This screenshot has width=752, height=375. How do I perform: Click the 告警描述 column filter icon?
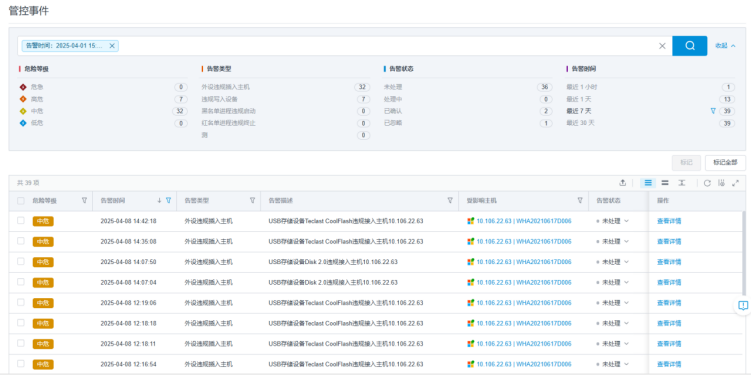pyautogui.click(x=450, y=200)
